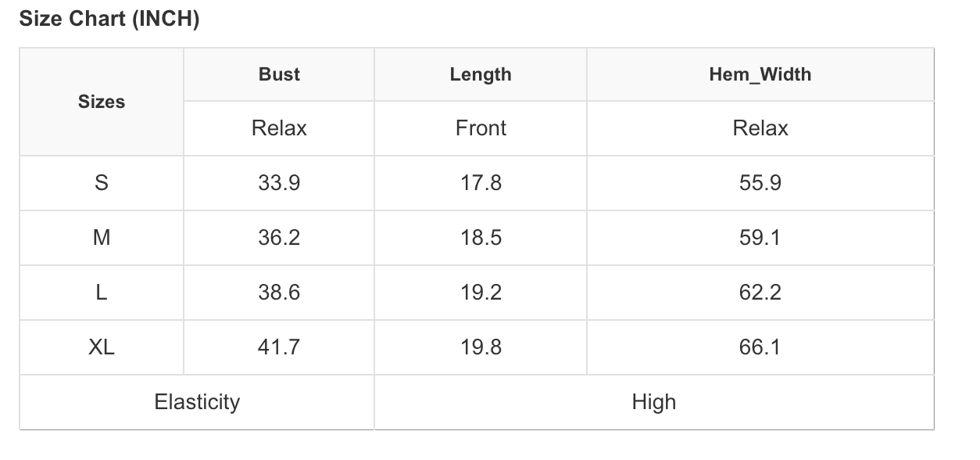The image size is (980, 460).
Task: Click length value 18.5
Action: pos(481,238)
